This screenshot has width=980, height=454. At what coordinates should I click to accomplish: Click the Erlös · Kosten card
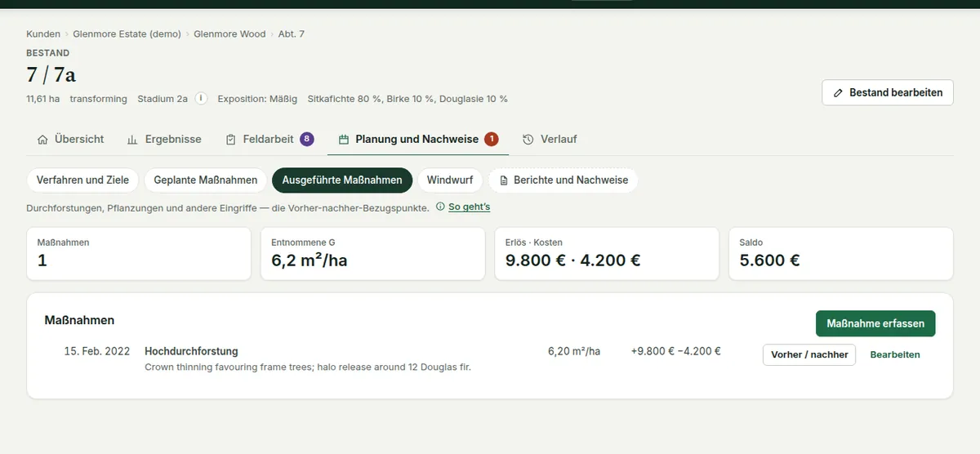click(x=607, y=254)
